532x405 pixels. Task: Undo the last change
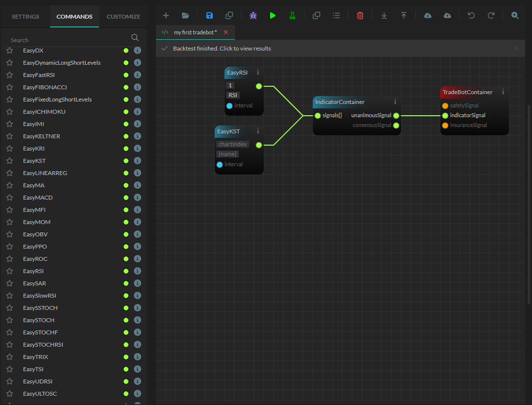[x=471, y=15]
